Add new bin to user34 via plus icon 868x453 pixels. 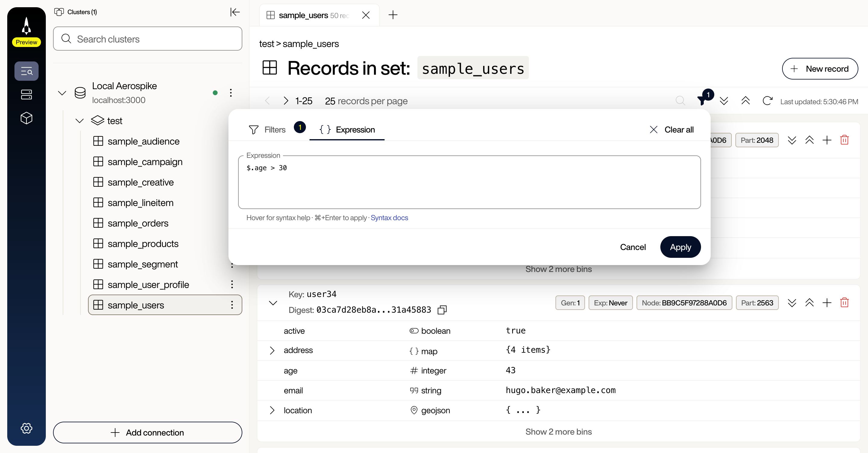(x=827, y=303)
